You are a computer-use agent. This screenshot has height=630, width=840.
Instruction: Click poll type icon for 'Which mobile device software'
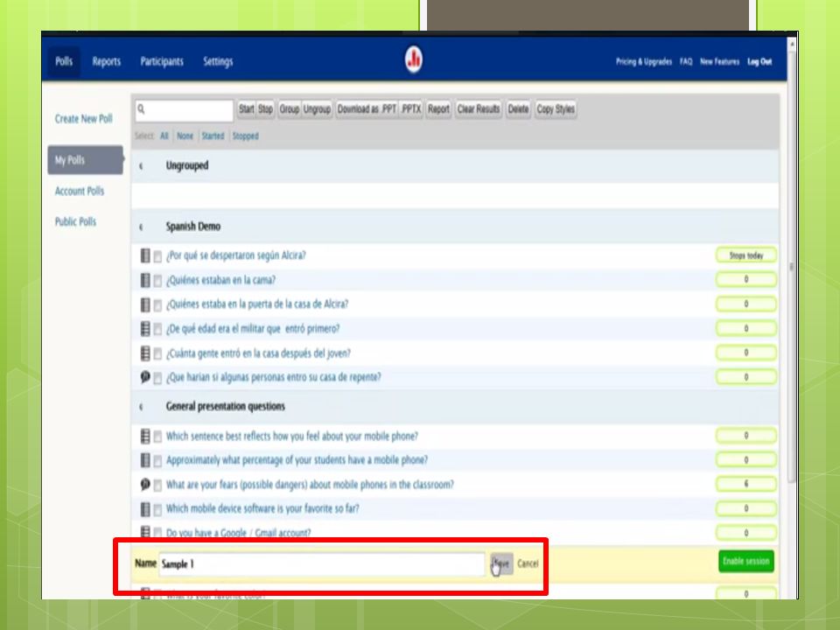[145, 509]
